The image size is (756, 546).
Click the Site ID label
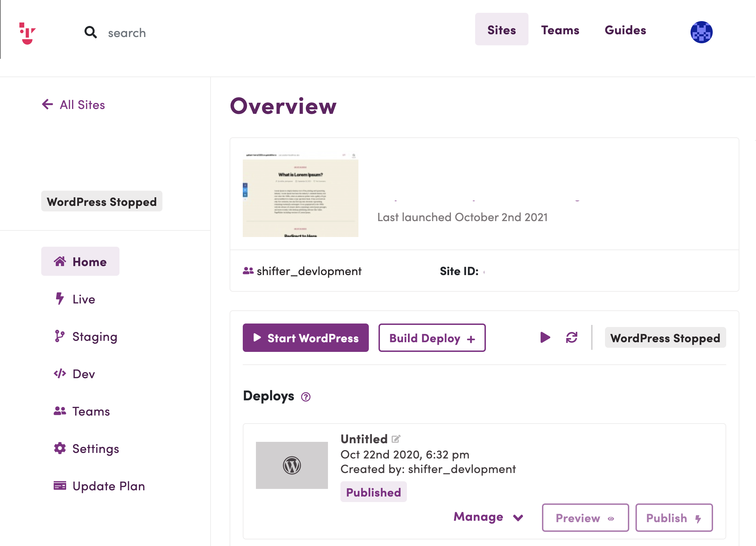[x=459, y=271]
